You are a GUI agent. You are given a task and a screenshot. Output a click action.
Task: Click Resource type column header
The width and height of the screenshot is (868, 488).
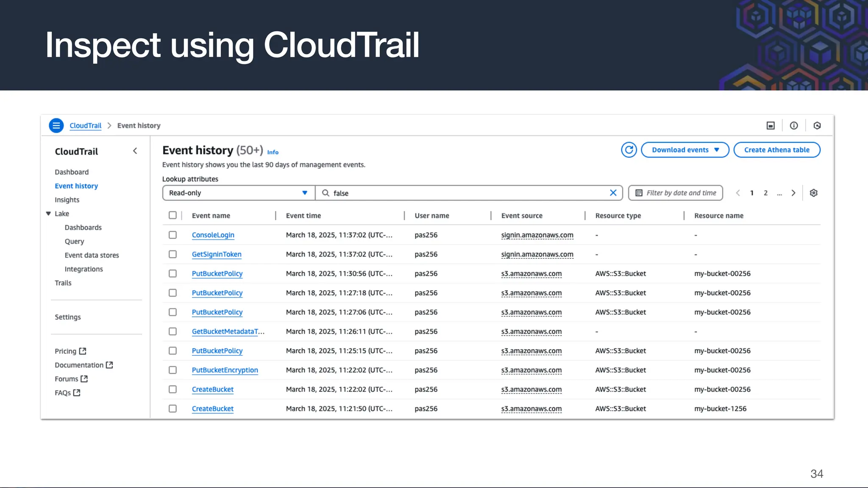[618, 215]
